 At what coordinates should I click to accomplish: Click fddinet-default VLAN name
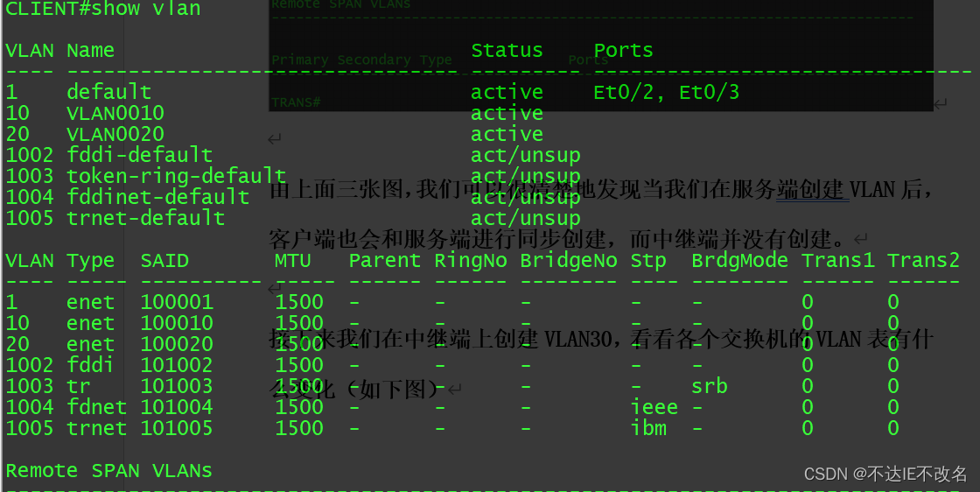(x=158, y=197)
